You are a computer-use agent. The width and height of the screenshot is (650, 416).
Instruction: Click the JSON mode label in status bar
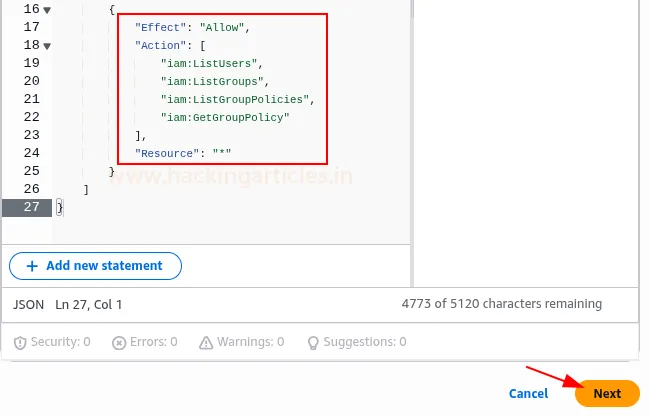(28, 304)
